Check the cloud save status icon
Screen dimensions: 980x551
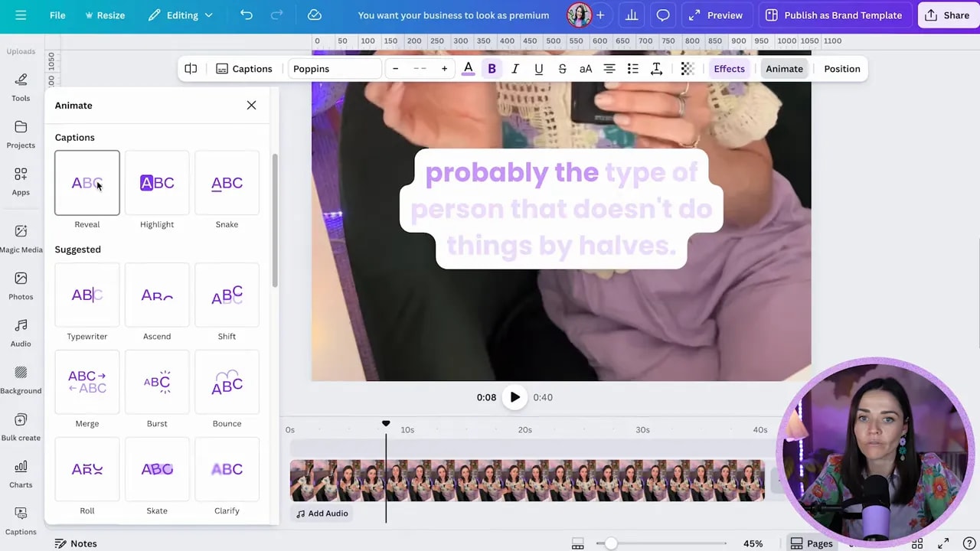(x=315, y=15)
